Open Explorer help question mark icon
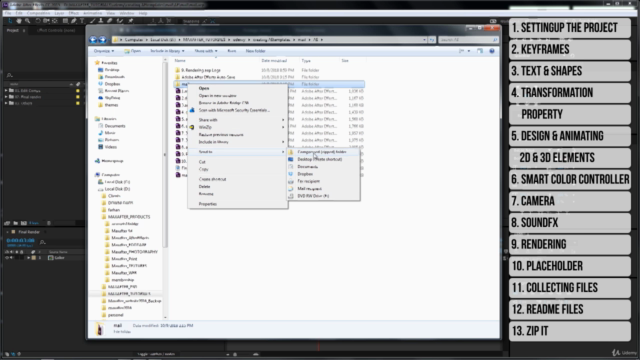The image size is (640, 360). pyautogui.click(x=492, y=51)
